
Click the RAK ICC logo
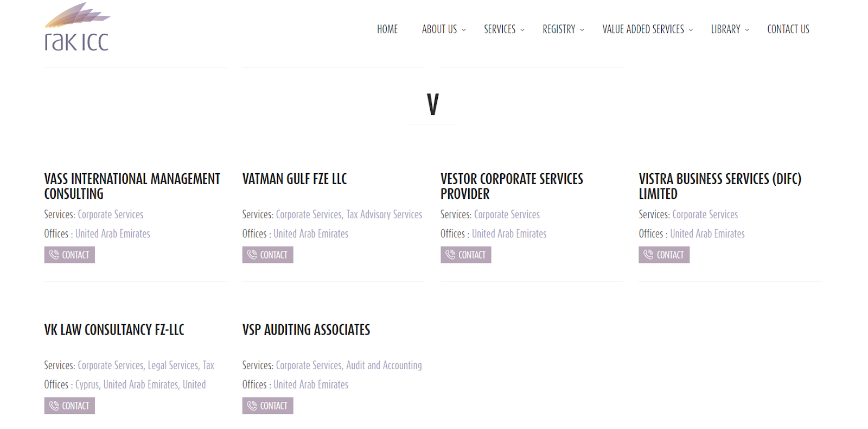(77, 28)
